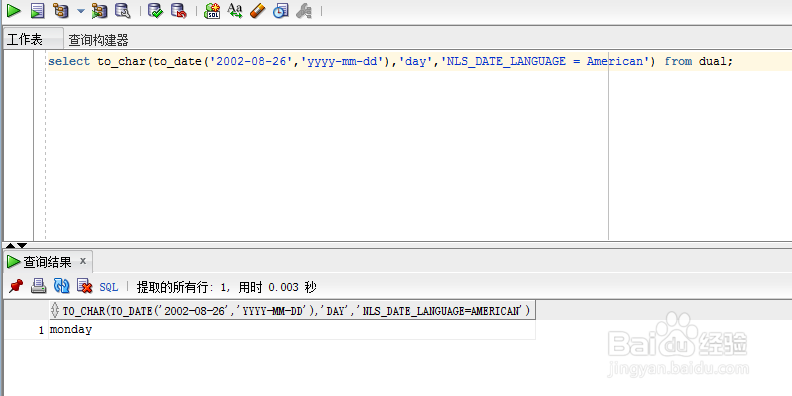Open the Unshared SQL Worksheet icon

(x=212, y=11)
